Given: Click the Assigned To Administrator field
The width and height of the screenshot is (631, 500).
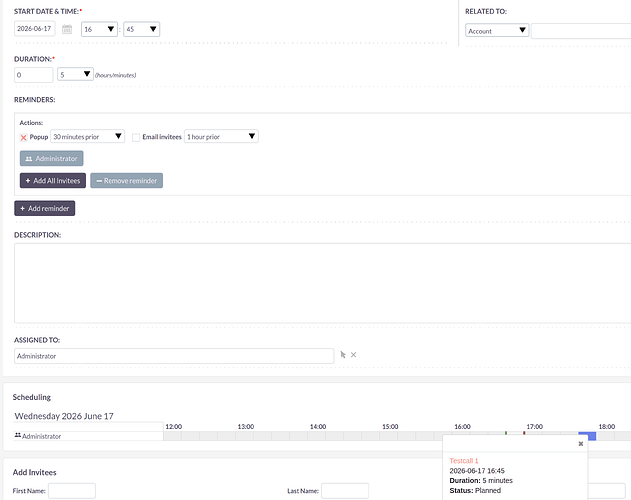Looking at the screenshot, I should (x=174, y=356).
